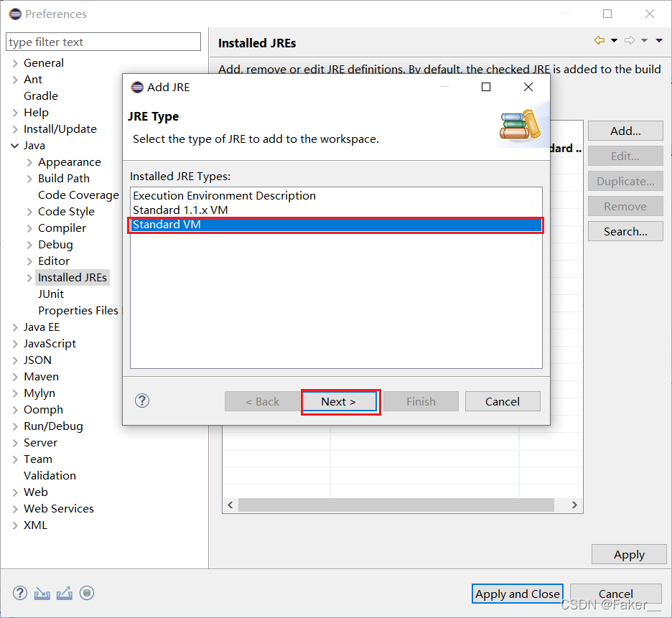This screenshot has height=618, width=672.
Task: Select JUnit in the preferences tree
Action: click(x=50, y=294)
